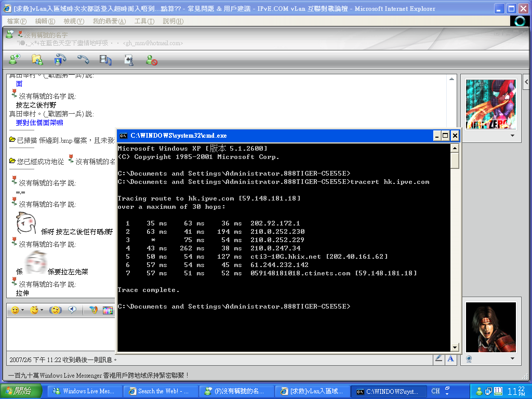The width and height of the screenshot is (532, 399).
Task: Click the cmd.exe title bar system icon
Action: click(x=124, y=136)
